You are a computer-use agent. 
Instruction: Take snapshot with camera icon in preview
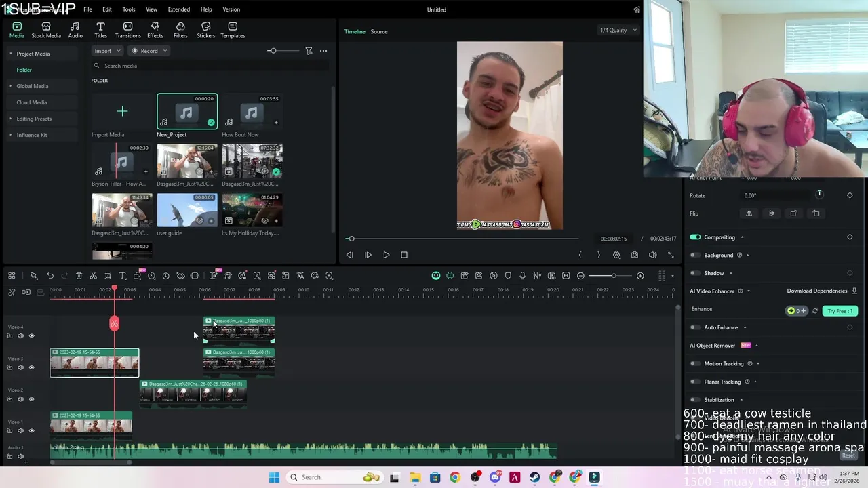coord(634,255)
